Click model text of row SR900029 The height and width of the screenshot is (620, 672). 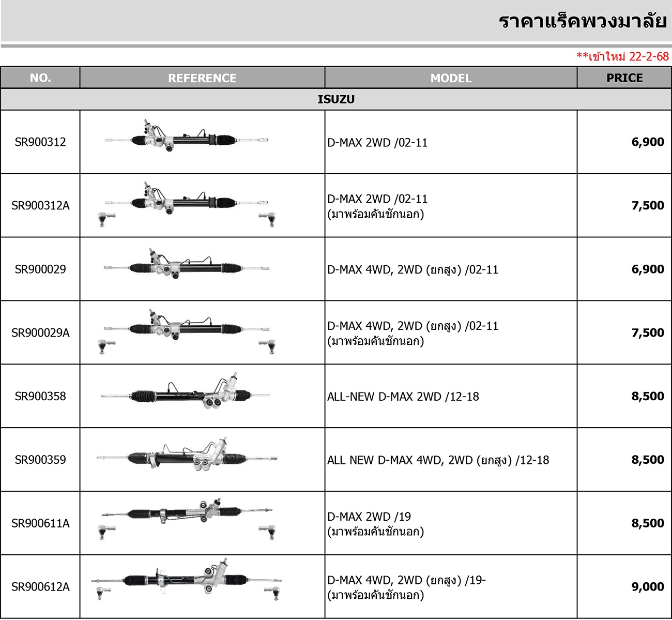(x=413, y=269)
